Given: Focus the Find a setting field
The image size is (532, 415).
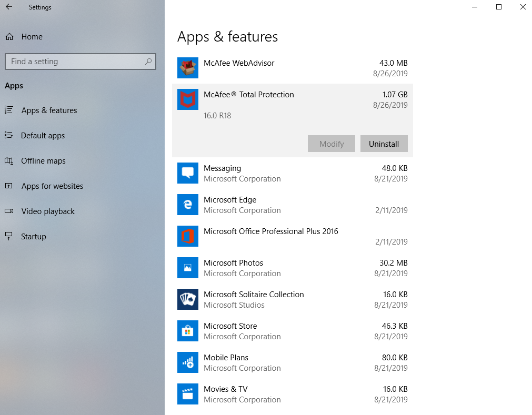Looking at the screenshot, I should (x=81, y=62).
